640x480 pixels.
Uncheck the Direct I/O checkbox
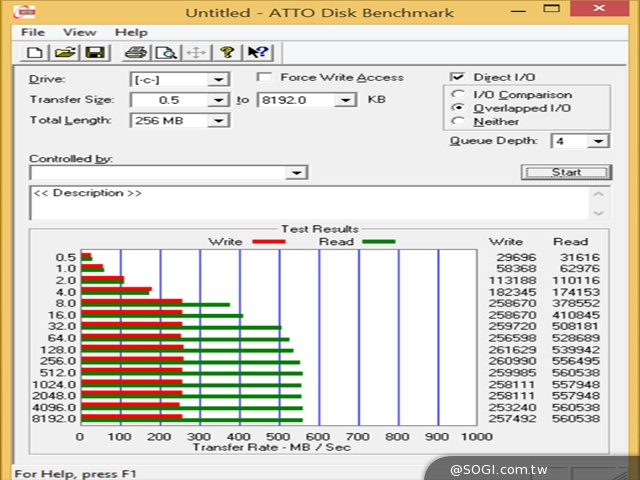point(458,77)
